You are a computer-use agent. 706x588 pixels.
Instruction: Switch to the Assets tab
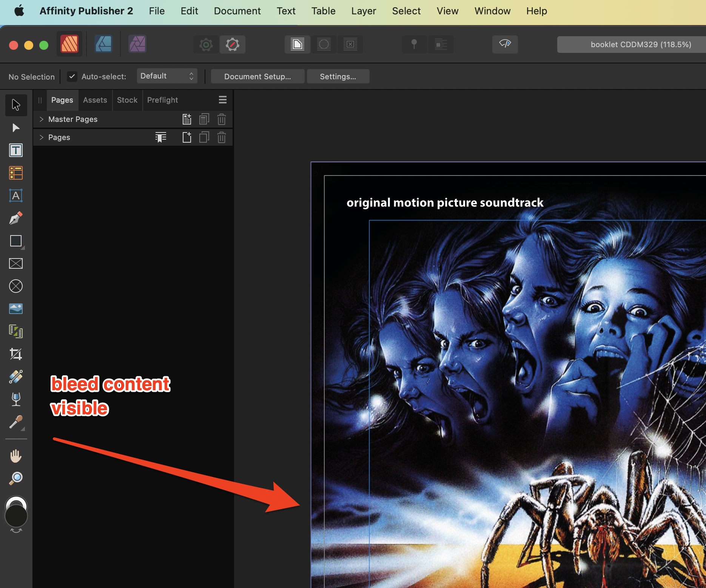click(95, 100)
